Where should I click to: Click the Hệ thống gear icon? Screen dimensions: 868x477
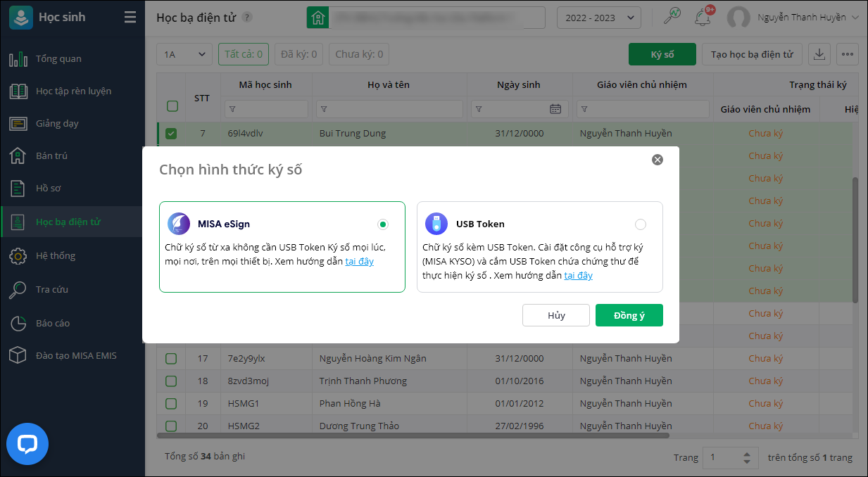coord(18,255)
